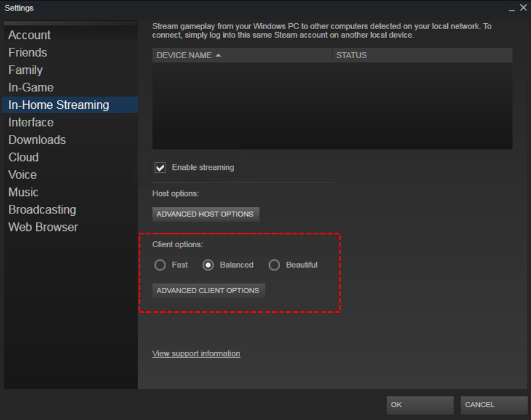Open the Music settings category

coord(23,192)
